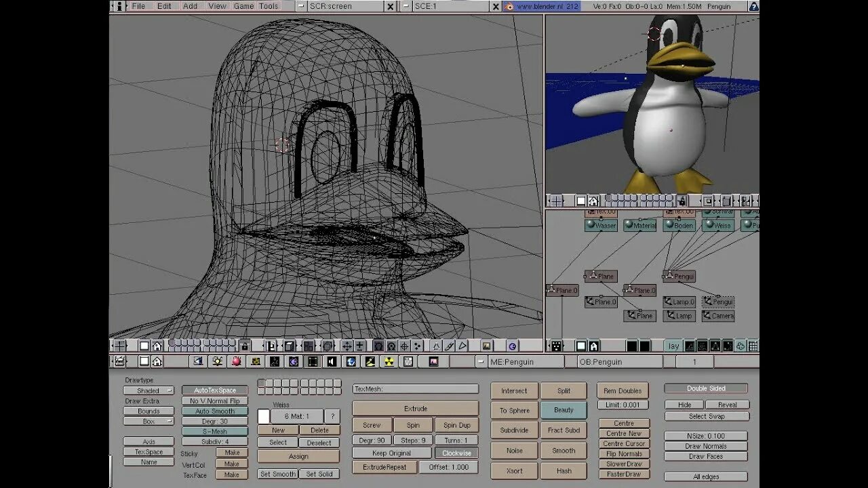Select the Camera block in OOPS view

718,316
